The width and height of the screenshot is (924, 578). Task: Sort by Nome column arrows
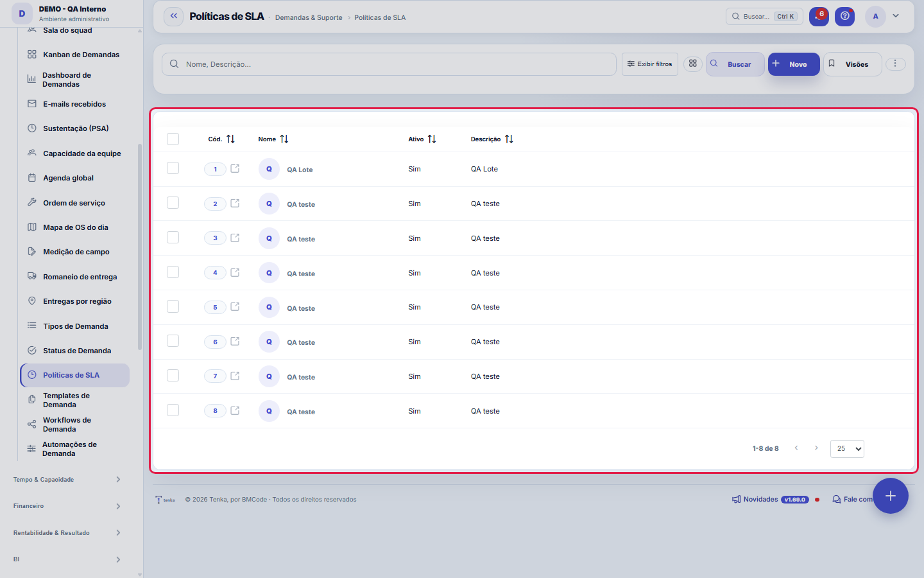tap(284, 139)
